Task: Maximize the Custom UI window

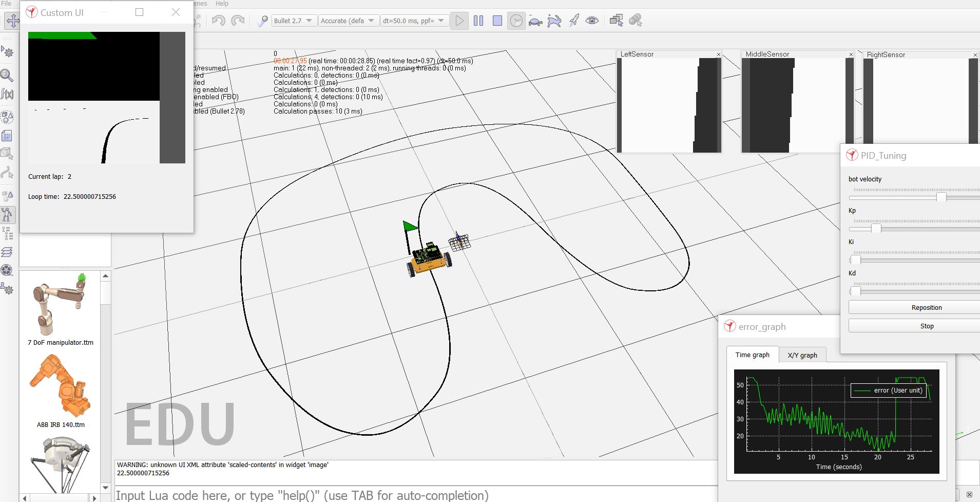Action: pyautogui.click(x=139, y=12)
